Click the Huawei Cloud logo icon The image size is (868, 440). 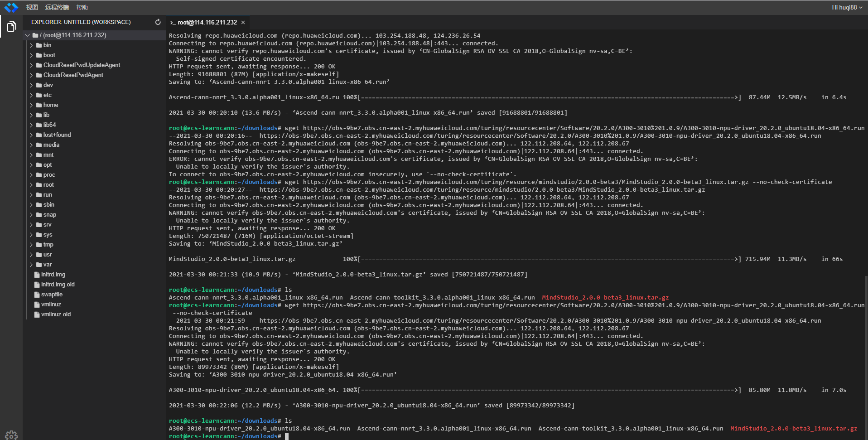pyautogui.click(x=11, y=7)
